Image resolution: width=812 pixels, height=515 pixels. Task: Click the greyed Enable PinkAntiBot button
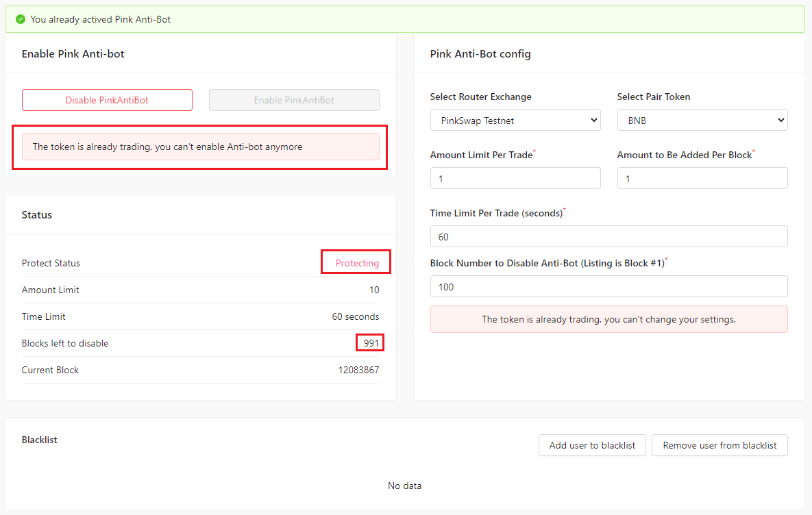click(294, 100)
